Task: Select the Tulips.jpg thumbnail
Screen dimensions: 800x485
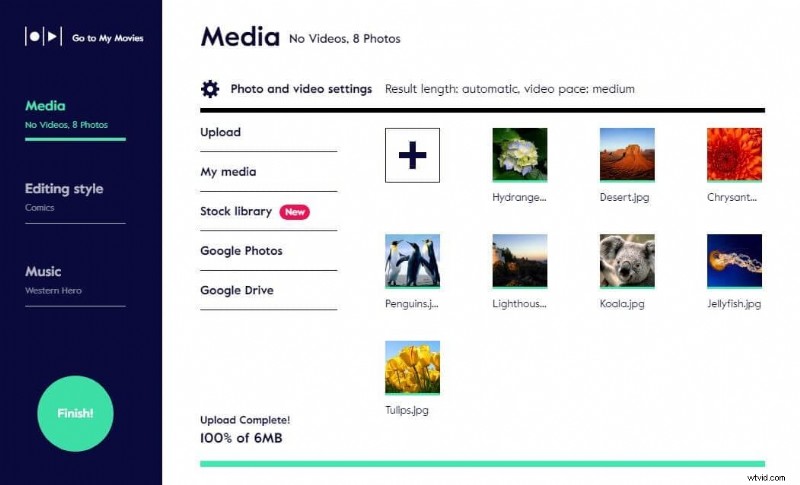Action: coord(412,368)
